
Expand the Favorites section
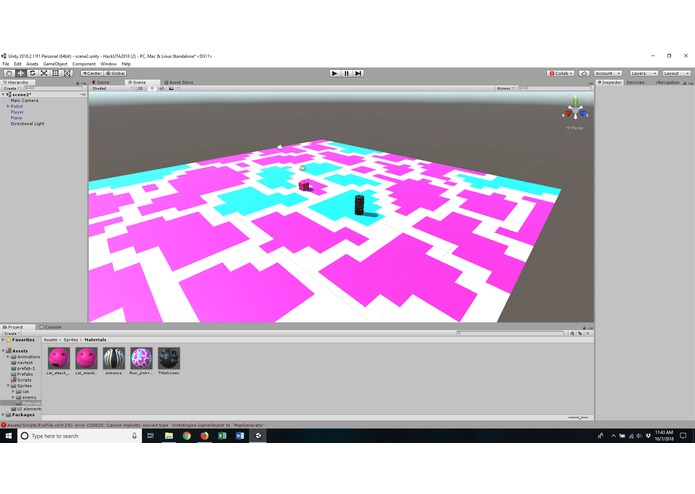[3, 340]
